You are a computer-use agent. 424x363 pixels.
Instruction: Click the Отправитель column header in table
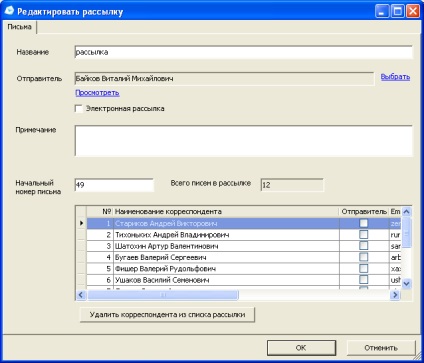[364, 212]
